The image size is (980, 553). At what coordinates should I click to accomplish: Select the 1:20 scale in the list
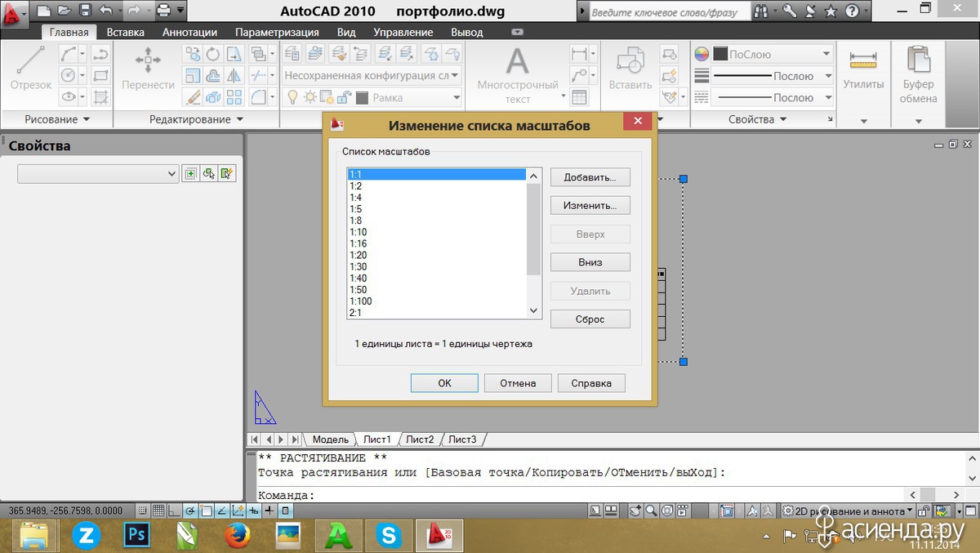pos(436,255)
